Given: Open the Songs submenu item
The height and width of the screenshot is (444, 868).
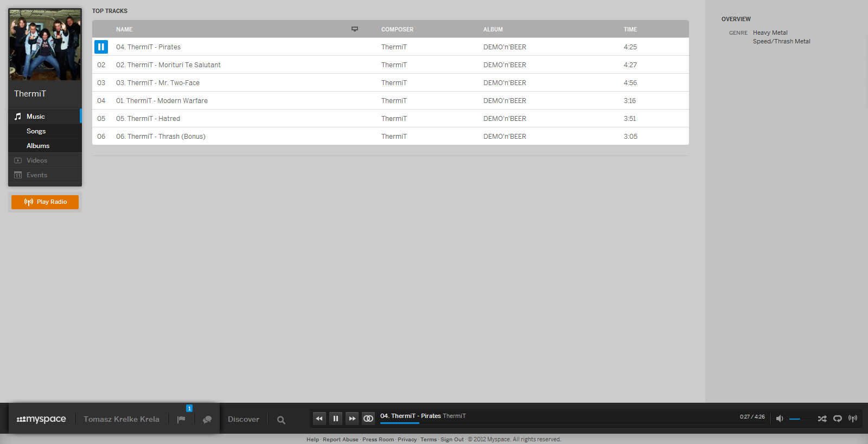Looking at the screenshot, I should (45, 131).
